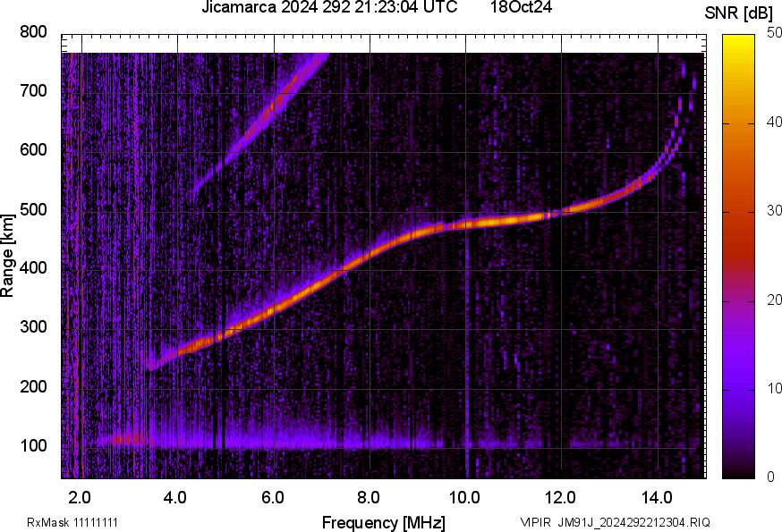Click the bright F-layer trace near 10.5 MHz

[491, 222]
